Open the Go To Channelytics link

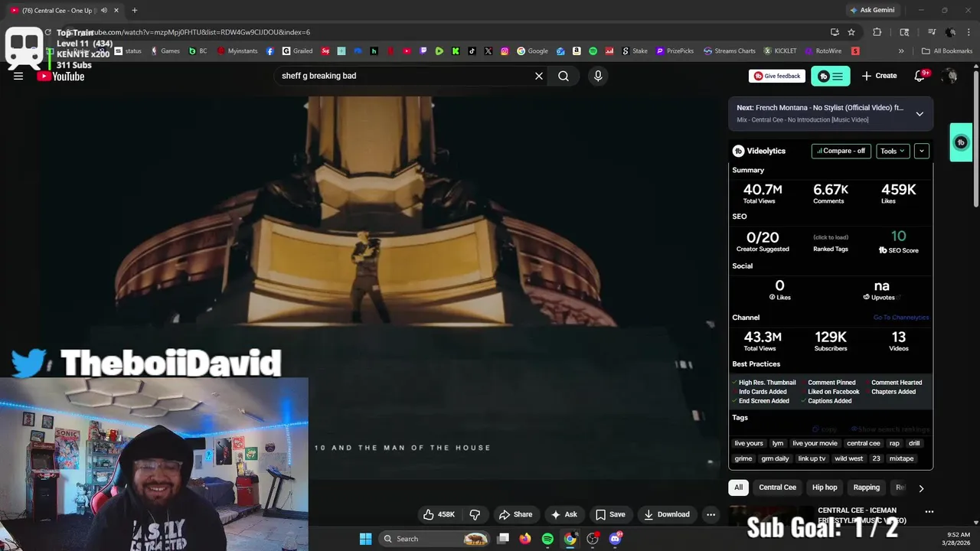click(x=901, y=318)
